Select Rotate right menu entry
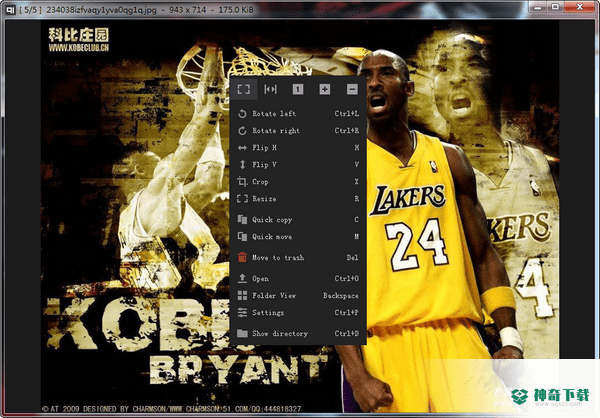 click(298, 131)
